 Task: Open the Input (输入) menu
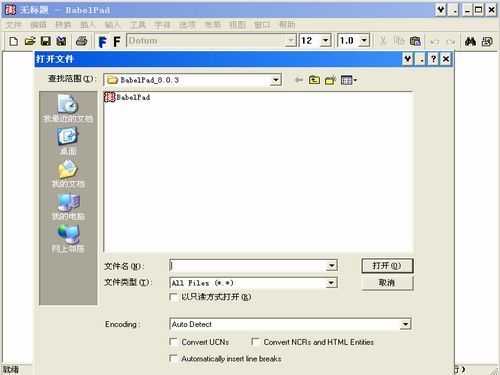113,25
